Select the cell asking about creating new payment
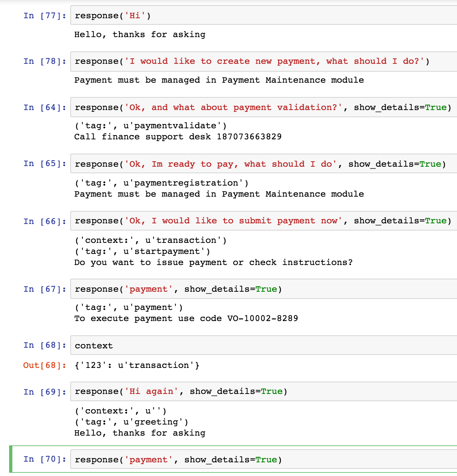This screenshot has width=457, height=476. tap(264, 61)
